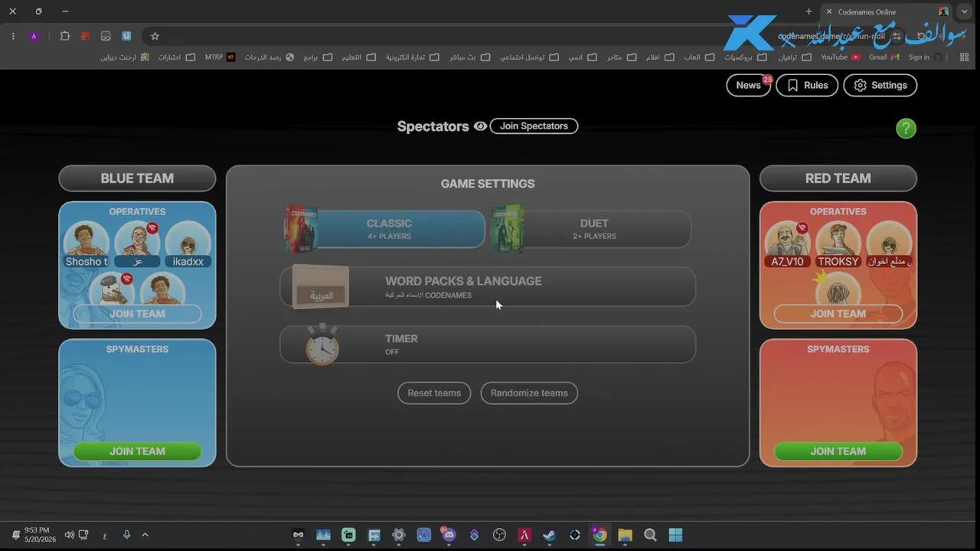This screenshot has height=551, width=980.
Task: Expand the tab search dropdown
Action: pos(964,11)
